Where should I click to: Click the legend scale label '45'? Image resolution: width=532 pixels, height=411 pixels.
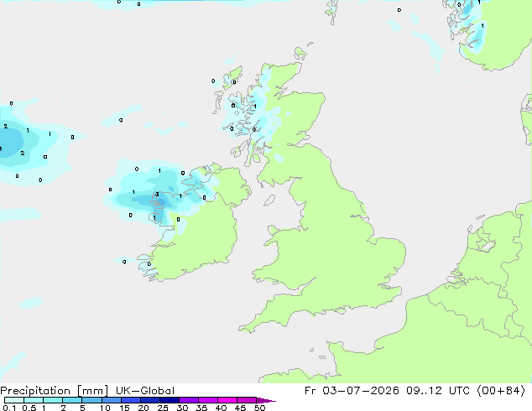[240, 408]
